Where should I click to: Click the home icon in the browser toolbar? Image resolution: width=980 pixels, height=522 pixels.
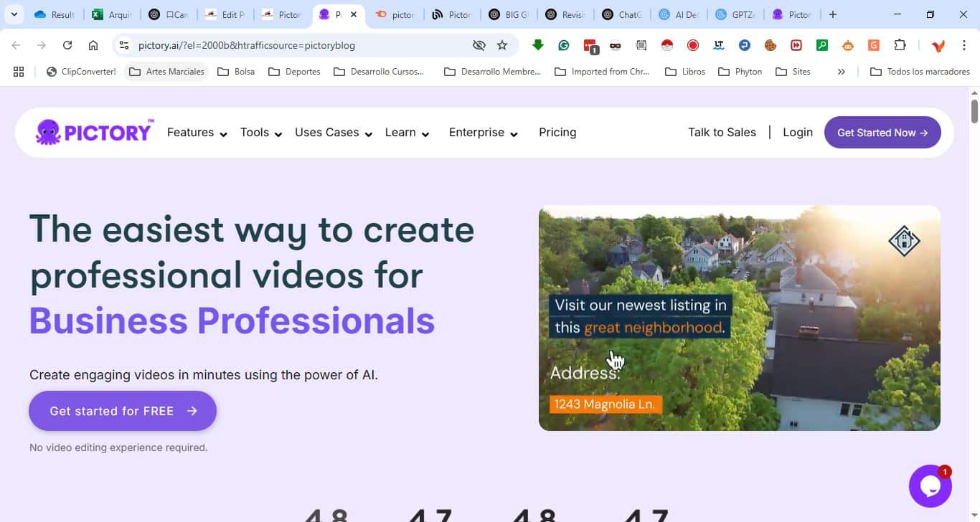[93, 45]
